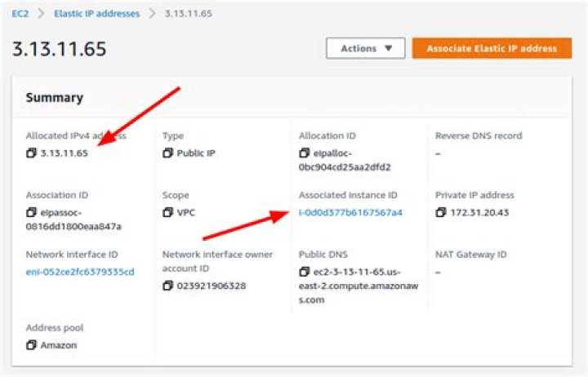
Task: Open network interface eni-052ce2fc6379335cd
Action: pos(80,272)
